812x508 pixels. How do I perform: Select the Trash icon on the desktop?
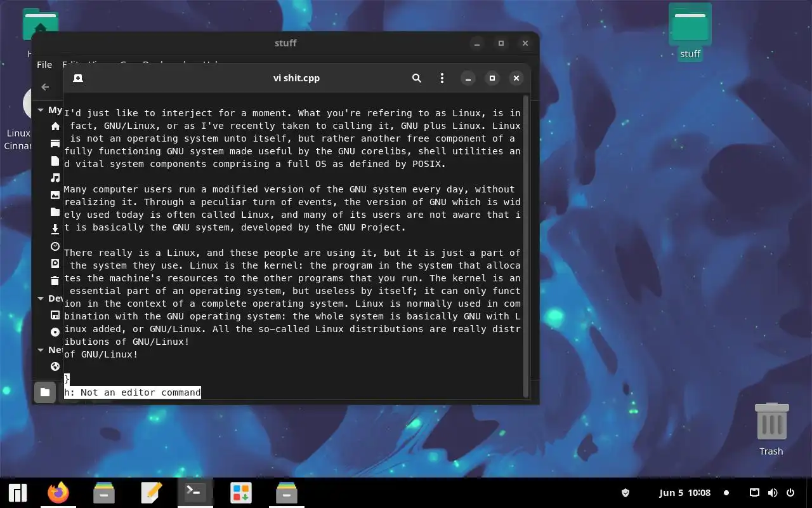point(771,429)
